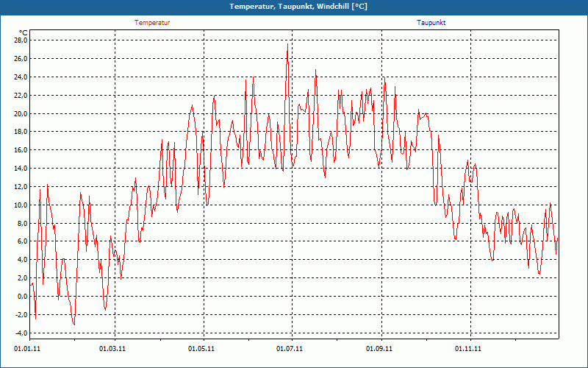Viewport: 588px width, 368px height.
Task: Select the 28,0 y-axis label
Action: coord(21,40)
